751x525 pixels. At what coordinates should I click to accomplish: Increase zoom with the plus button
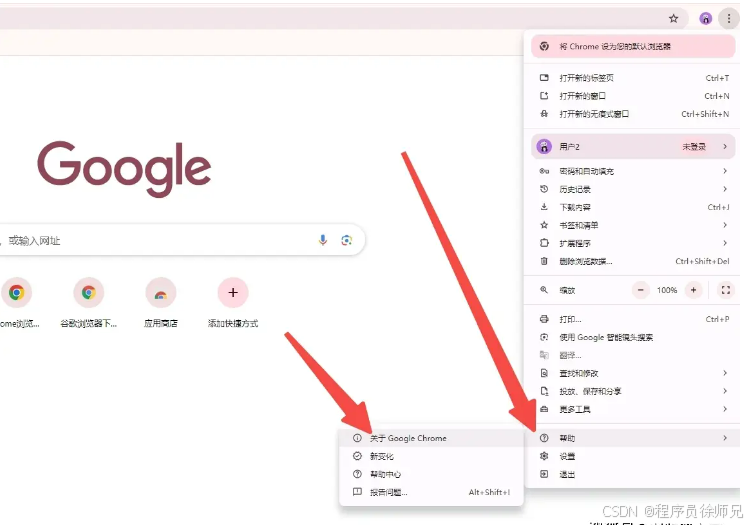click(x=693, y=290)
